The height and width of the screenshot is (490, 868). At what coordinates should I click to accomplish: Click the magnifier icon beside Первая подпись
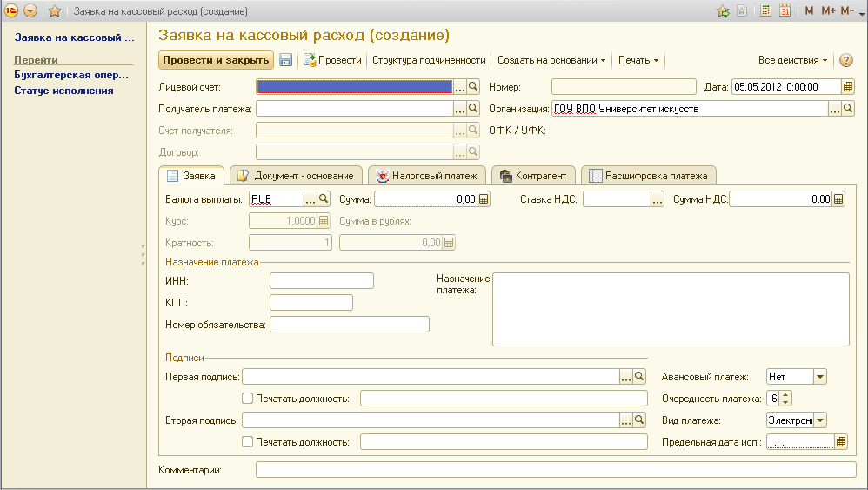coord(639,376)
